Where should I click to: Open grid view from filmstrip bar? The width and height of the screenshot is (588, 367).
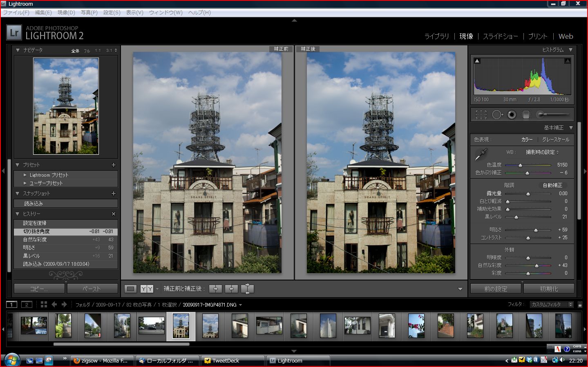click(44, 305)
